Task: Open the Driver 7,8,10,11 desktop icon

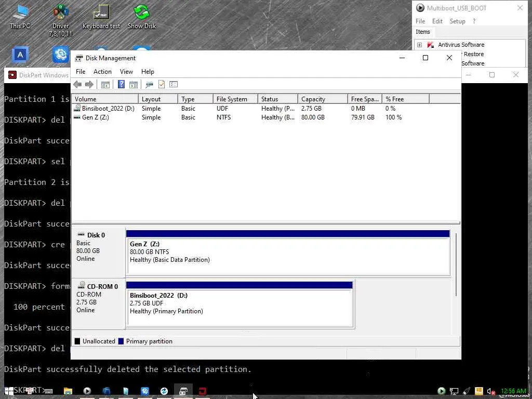Action: pyautogui.click(x=60, y=20)
